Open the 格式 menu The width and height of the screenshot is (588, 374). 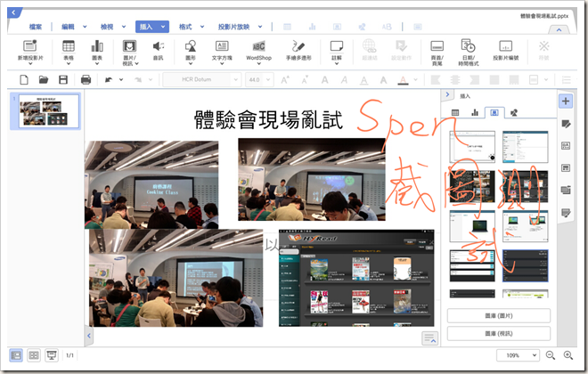[x=185, y=27]
